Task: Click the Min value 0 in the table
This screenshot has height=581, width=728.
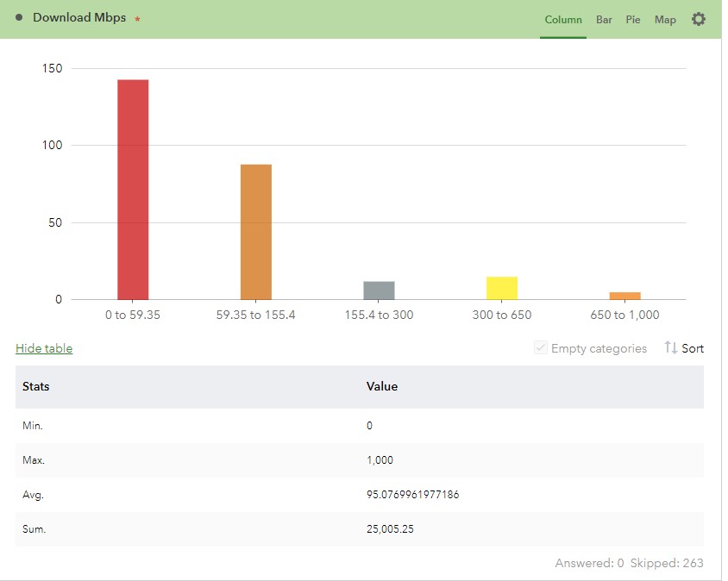Action: click(x=369, y=426)
